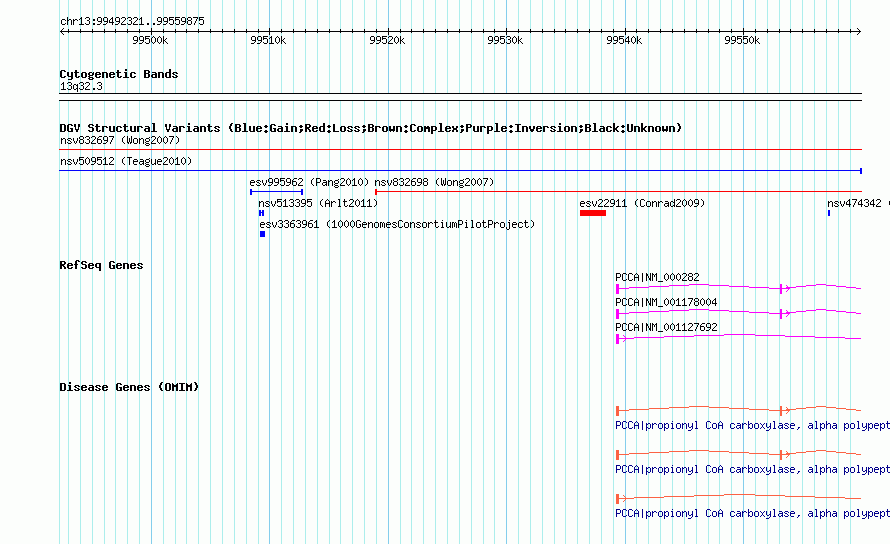Click the 99510k ruler position
Image resolution: width=890 pixels, height=544 pixels.
click(268, 40)
